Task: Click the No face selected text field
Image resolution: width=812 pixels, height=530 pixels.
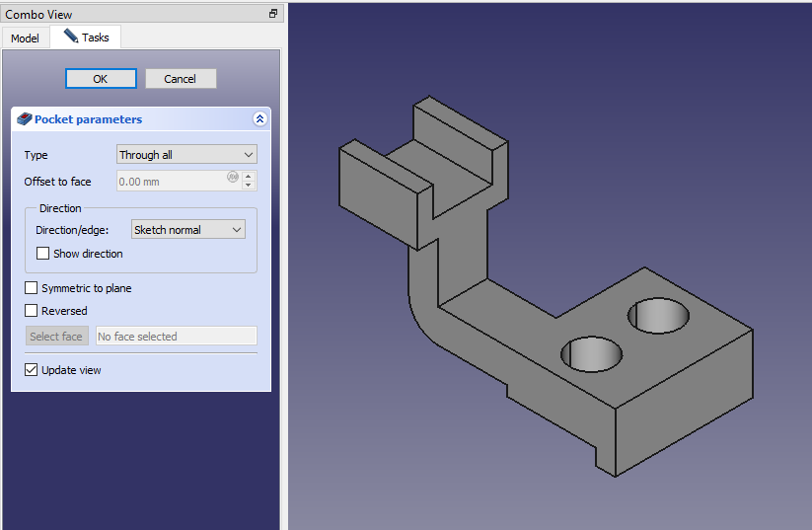Action: pos(176,337)
